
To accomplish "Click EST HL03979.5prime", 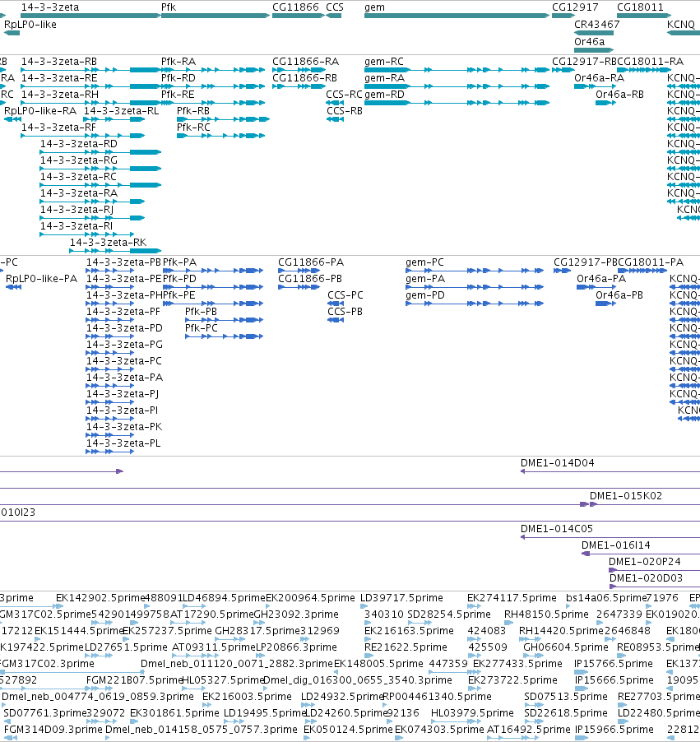I will 472,713.
